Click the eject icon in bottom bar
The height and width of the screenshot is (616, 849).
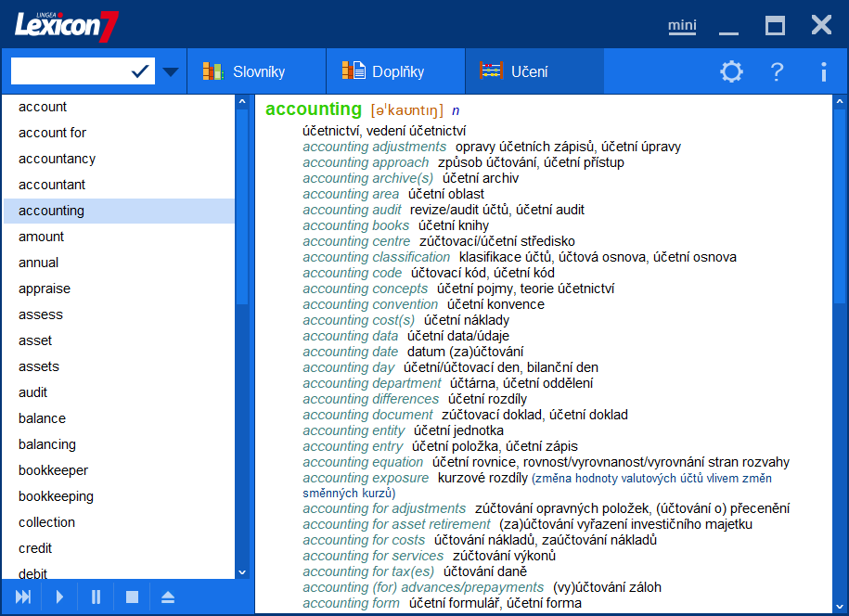point(168,597)
